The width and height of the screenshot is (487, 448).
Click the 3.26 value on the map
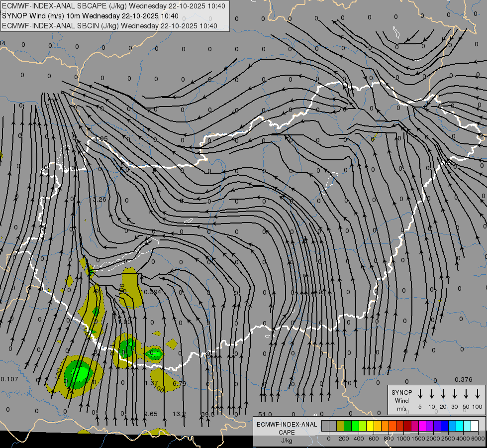tap(99, 199)
